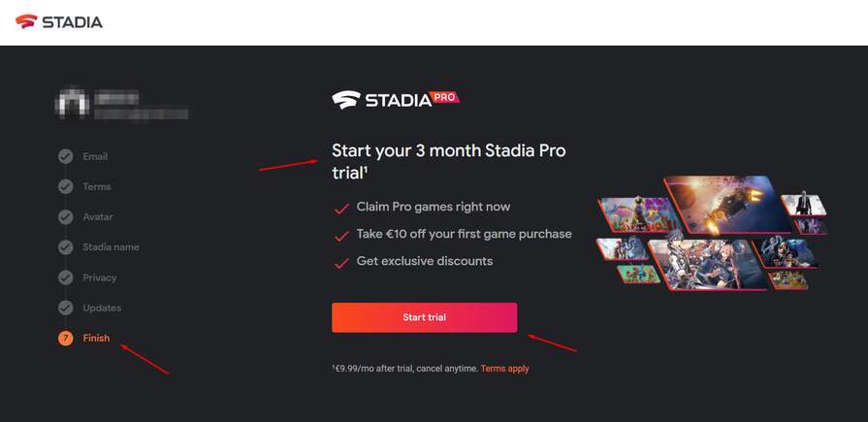The image size is (868, 422).
Task: Click the Avatar step checkmark icon
Action: point(66,216)
